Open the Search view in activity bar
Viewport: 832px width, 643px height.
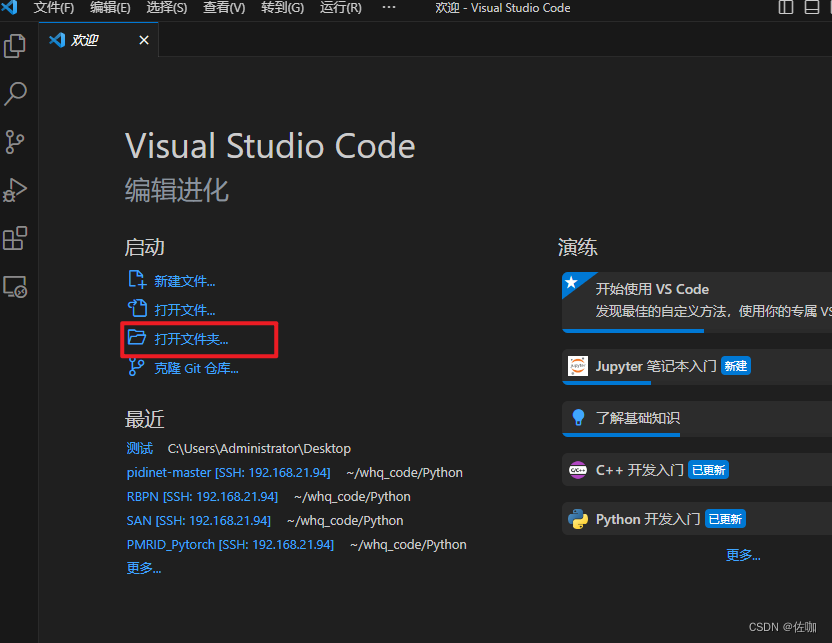(15, 94)
